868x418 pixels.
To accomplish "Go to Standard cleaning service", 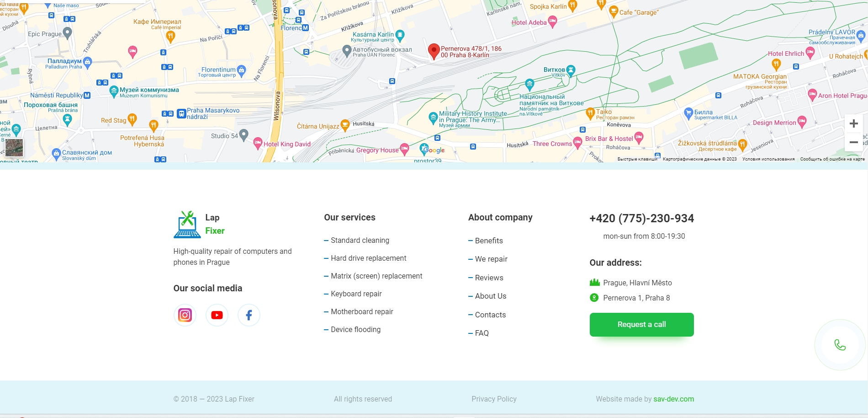I will click(360, 241).
